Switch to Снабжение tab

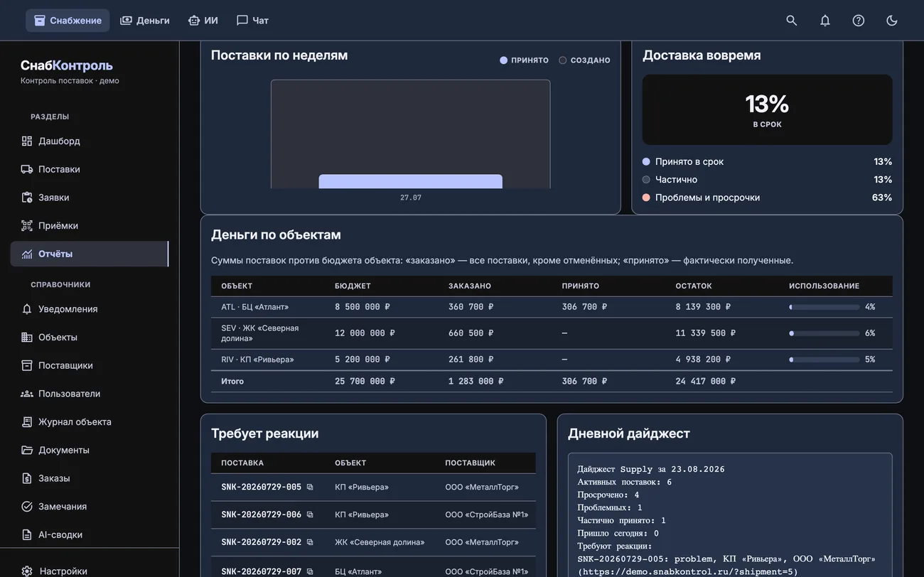68,21
